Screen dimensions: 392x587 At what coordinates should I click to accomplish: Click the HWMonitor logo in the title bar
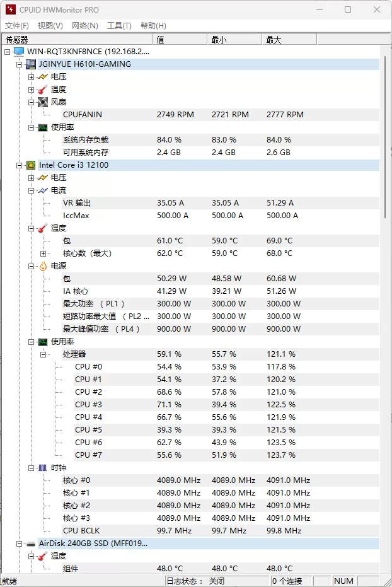click(x=9, y=9)
